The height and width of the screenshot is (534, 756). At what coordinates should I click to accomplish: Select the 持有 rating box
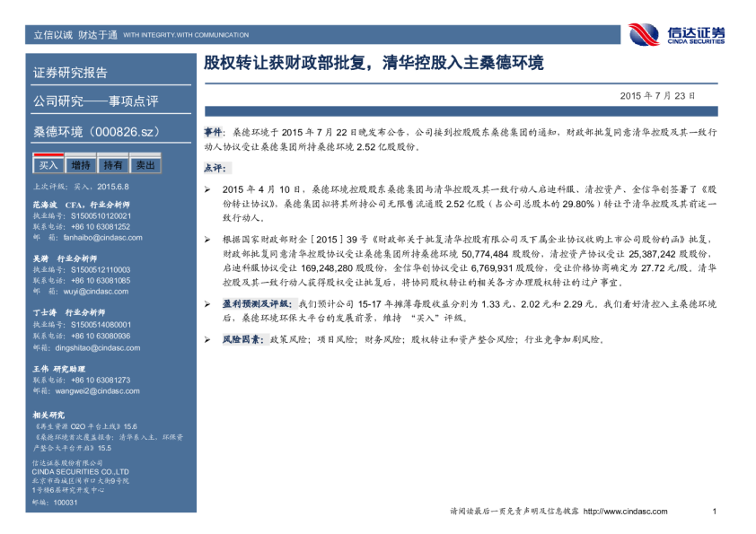113,165
